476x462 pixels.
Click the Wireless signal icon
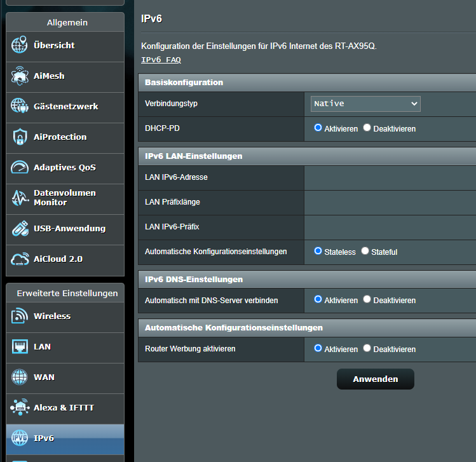[20, 316]
